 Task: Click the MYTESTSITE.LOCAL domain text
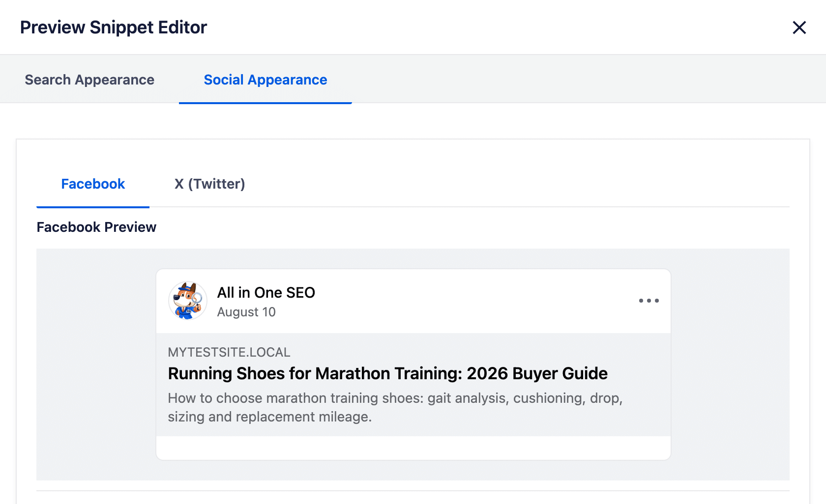click(229, 352)
